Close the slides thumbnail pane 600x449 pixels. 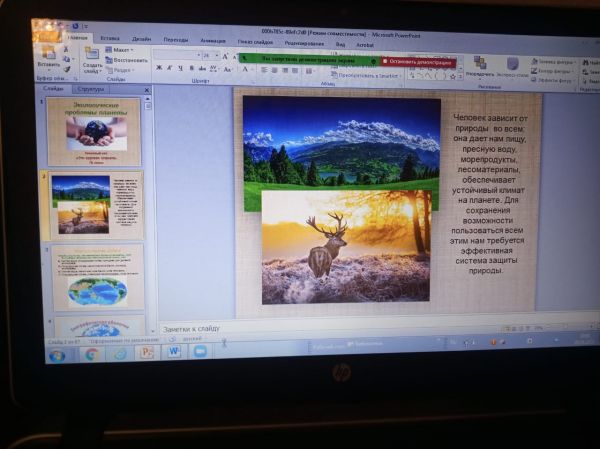click(x=147, y=89)
